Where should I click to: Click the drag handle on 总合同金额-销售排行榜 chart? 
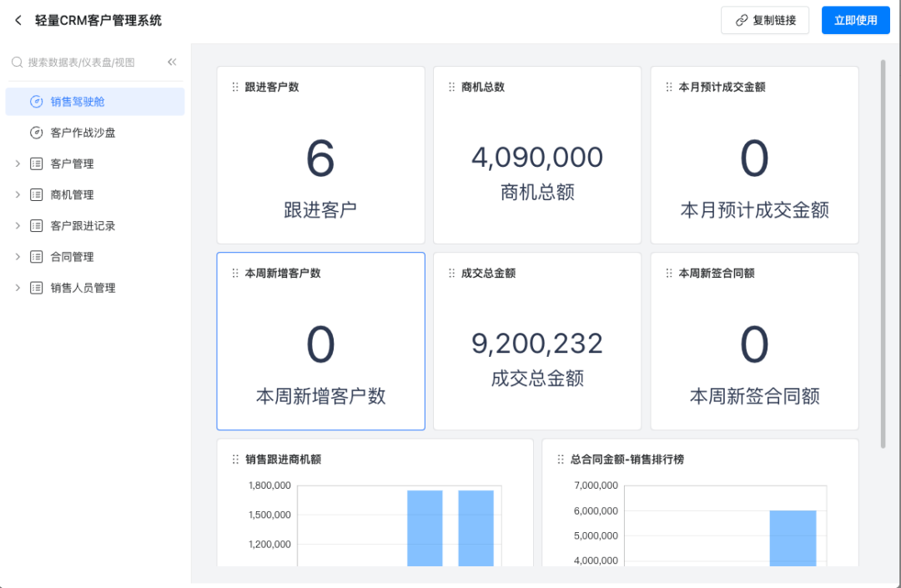(560, 460)
